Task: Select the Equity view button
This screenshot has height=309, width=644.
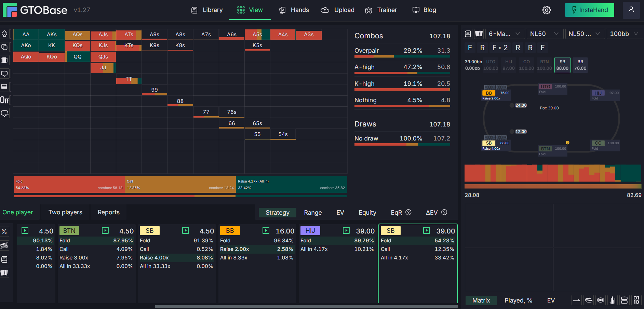Action: pyautogui.click(x=367, y=213)
